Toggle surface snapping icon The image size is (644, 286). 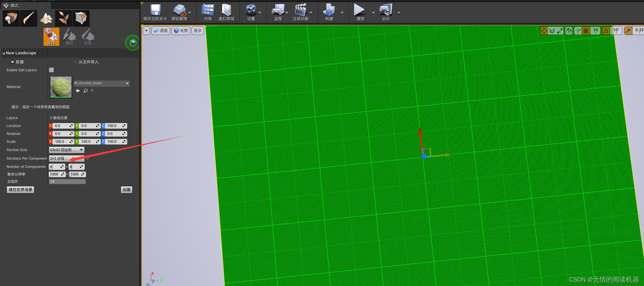pos(578,31)
